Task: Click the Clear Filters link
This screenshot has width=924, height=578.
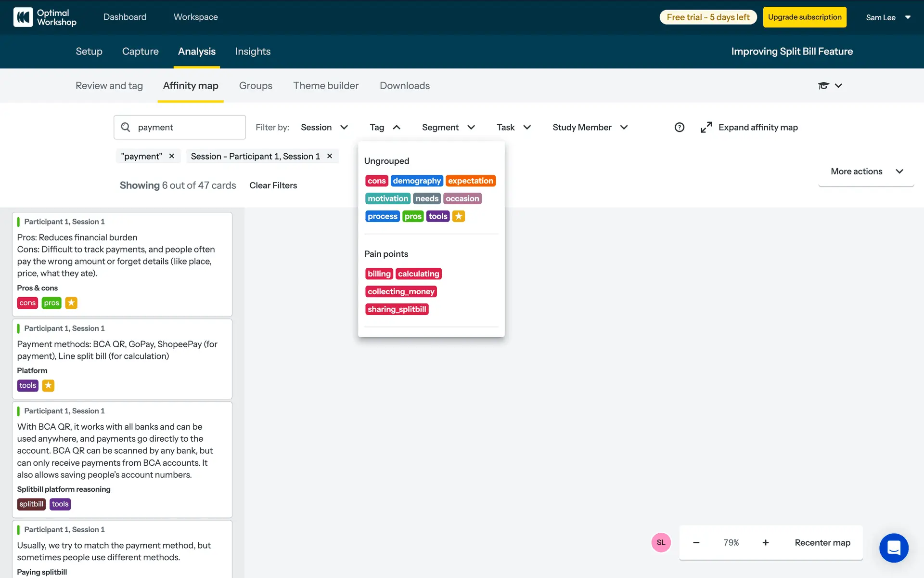Action: pos(273,185)
